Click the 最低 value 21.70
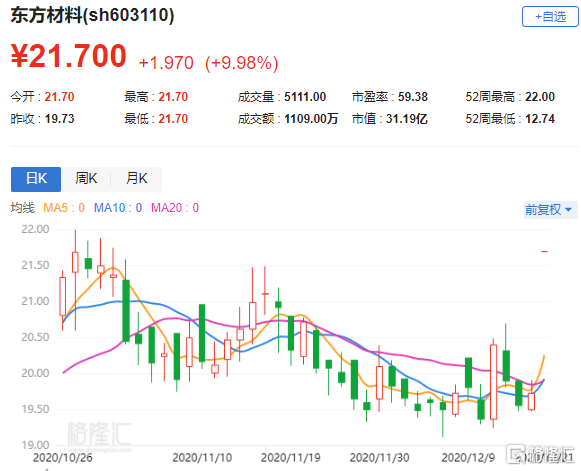The width and height of the screenshot is (581, 471). coord(173,119)
